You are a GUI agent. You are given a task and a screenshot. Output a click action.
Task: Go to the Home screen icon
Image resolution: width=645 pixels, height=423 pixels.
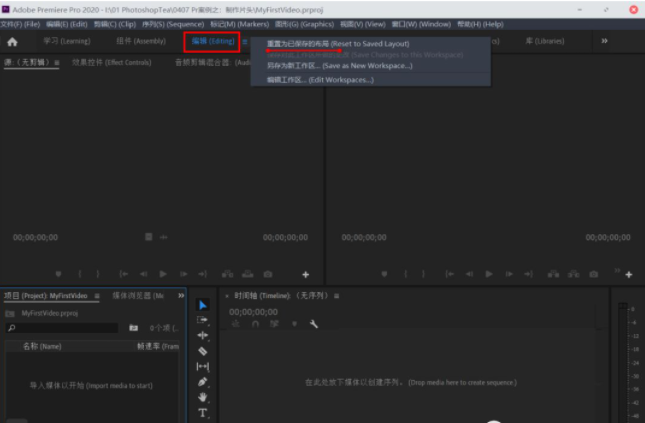pos(12,42)
